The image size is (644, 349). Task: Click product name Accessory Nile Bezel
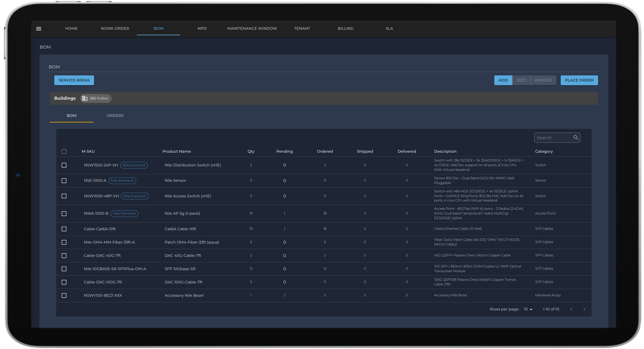pos(184,295)
